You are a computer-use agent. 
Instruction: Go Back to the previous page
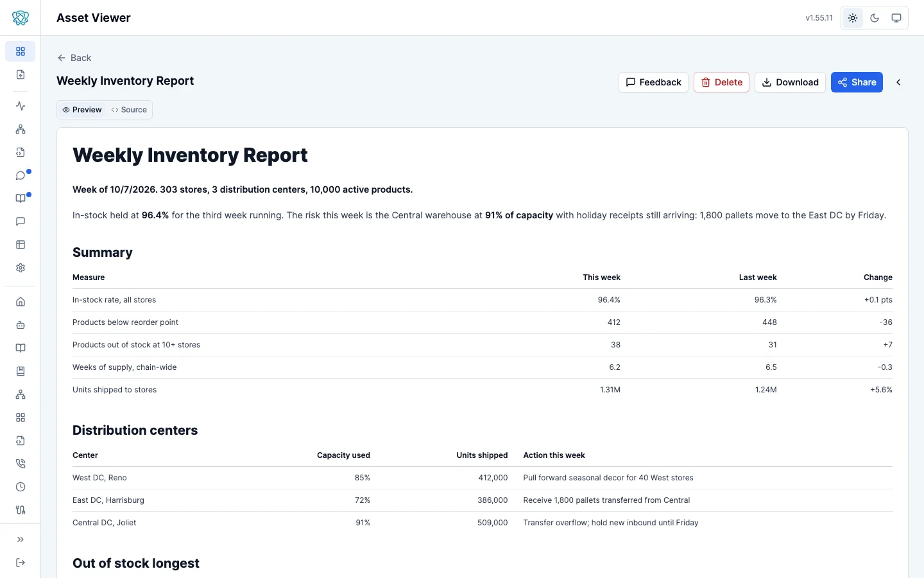click(74, 58)
